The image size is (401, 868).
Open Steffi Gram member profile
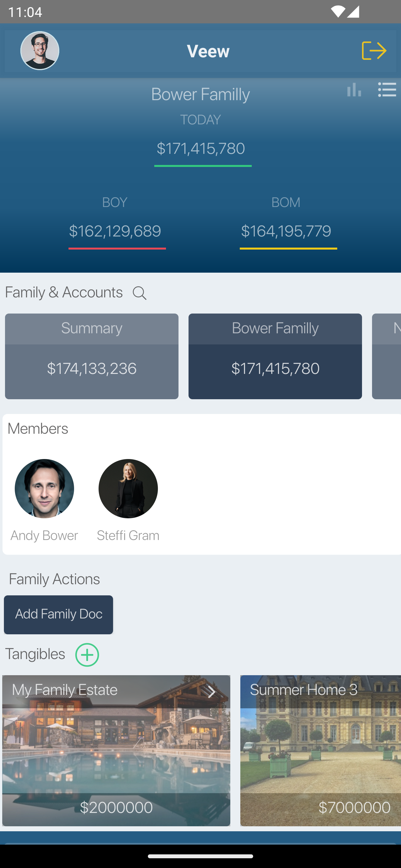[x=128, y=489]
